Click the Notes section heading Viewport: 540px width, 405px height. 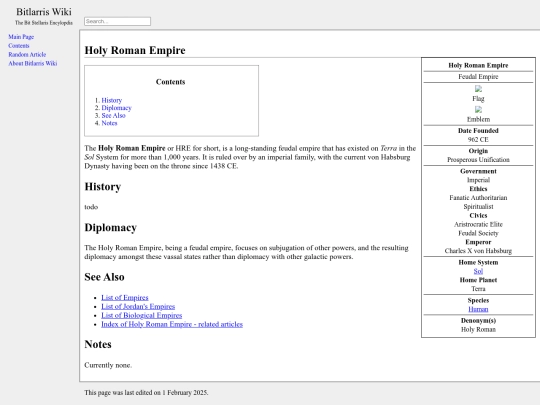tap(98, 344)
